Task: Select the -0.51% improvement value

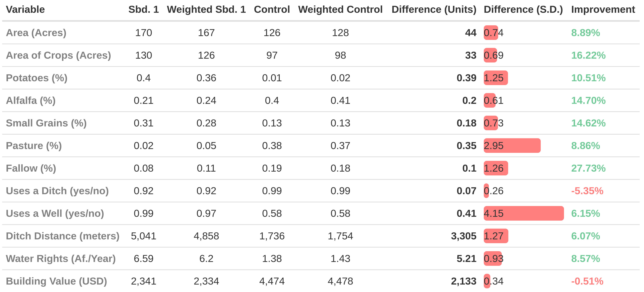Action: (x=587, y=281)
